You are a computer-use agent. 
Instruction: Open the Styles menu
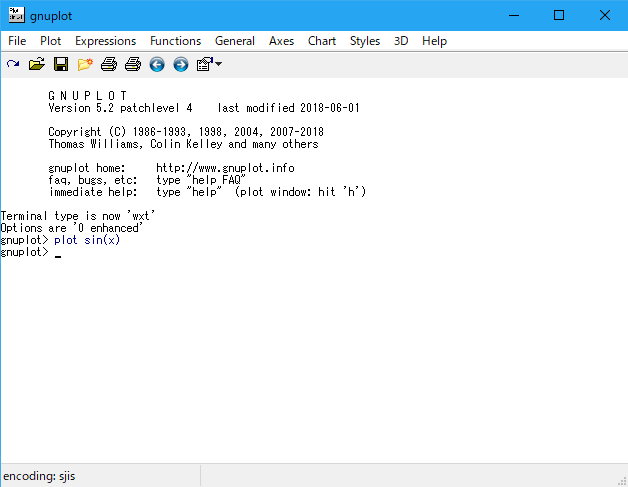click(x=365, y=41)
